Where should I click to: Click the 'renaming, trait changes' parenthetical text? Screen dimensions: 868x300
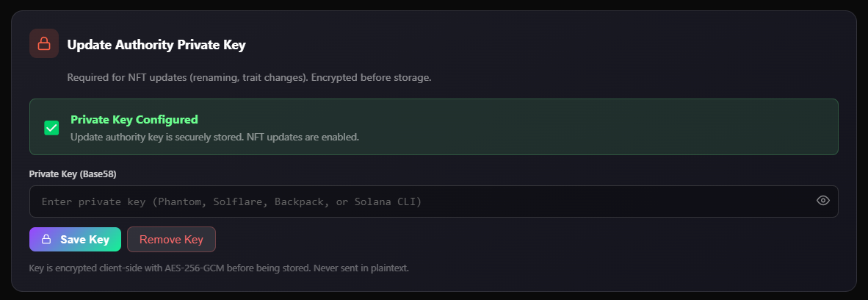[x=247, y=77]
